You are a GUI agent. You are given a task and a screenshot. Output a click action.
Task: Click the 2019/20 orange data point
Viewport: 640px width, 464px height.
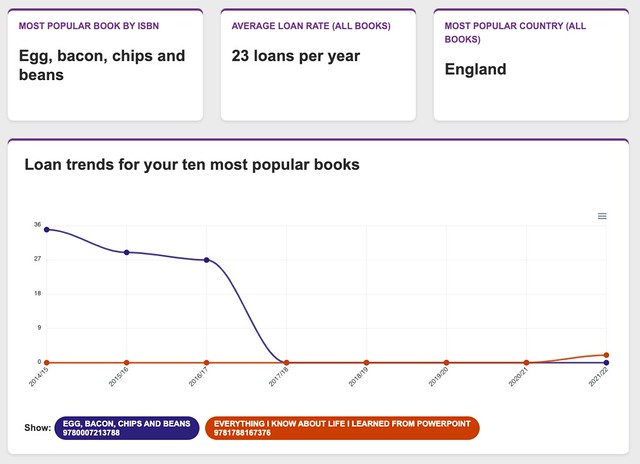(x=447, y=363)
